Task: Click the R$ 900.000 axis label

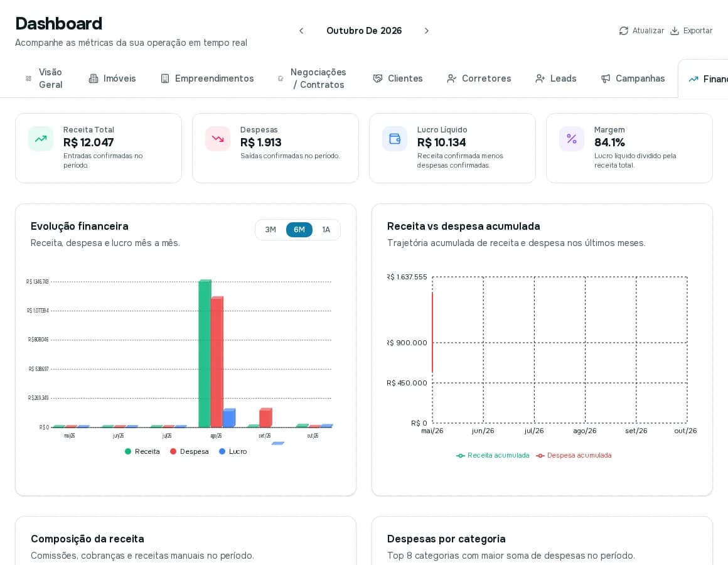Action: 407,343
